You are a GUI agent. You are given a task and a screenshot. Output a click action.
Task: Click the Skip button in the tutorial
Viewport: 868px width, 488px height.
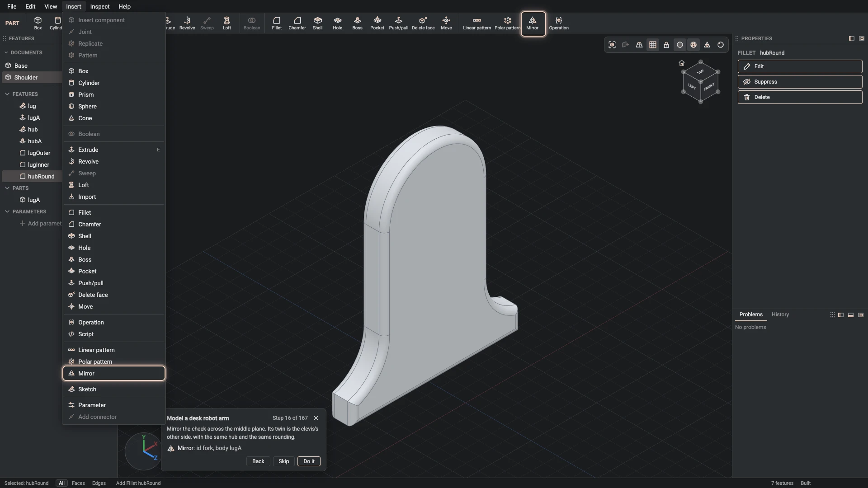pyautogui.click(x=283, y=461)
